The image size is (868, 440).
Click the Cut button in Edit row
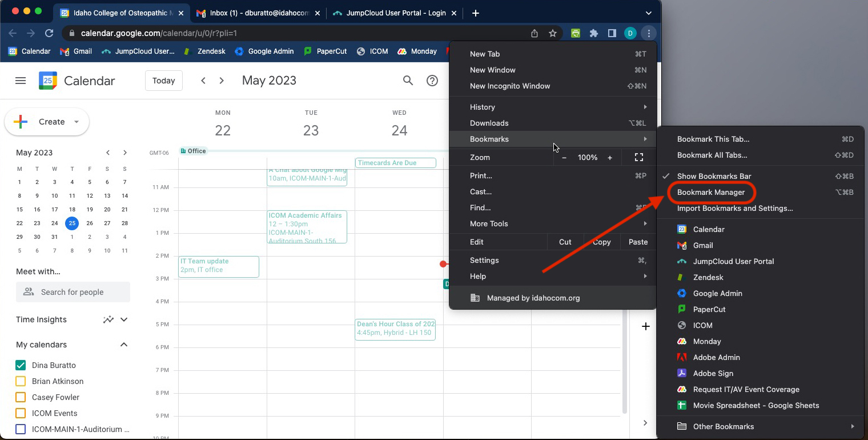(x=565, y=242)
